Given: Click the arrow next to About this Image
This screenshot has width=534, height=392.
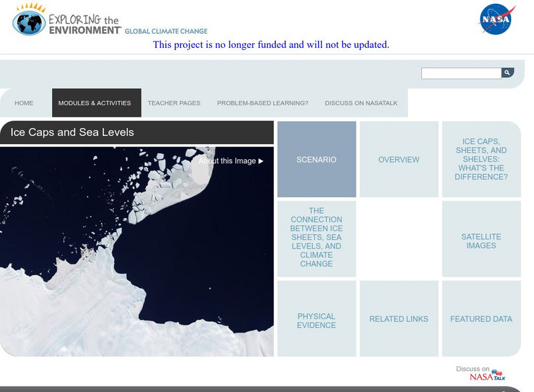Looking at the screenshot, I should (260, 160).
